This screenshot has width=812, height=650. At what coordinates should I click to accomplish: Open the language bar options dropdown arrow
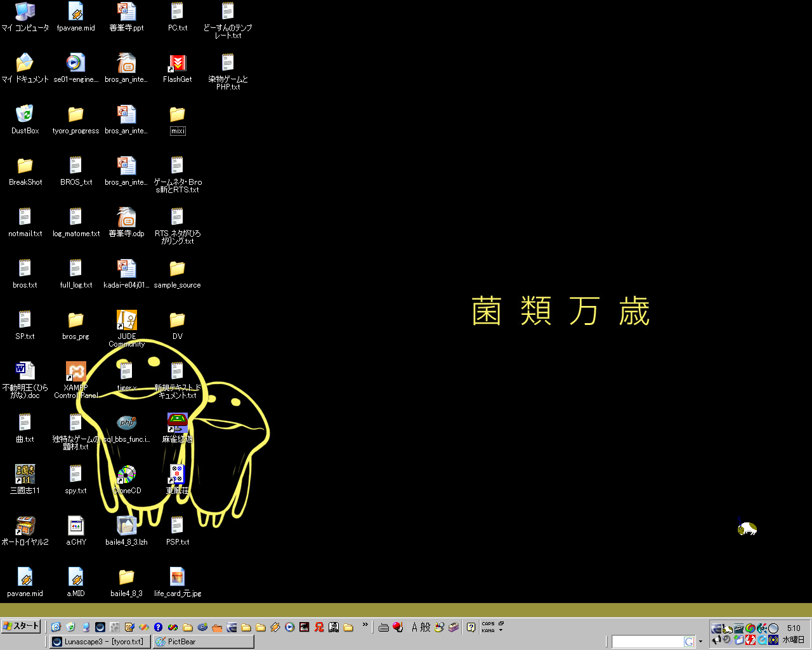point(501,630)
